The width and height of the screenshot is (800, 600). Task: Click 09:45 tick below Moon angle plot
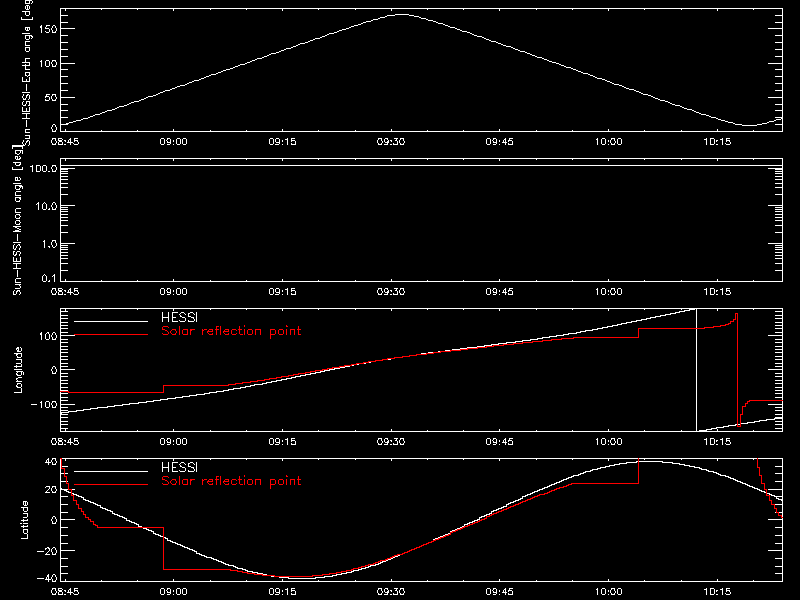(x=499, y=292)
